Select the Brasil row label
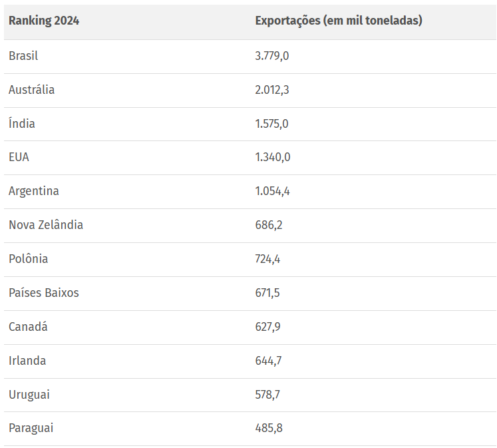 (x=23, y=56)
